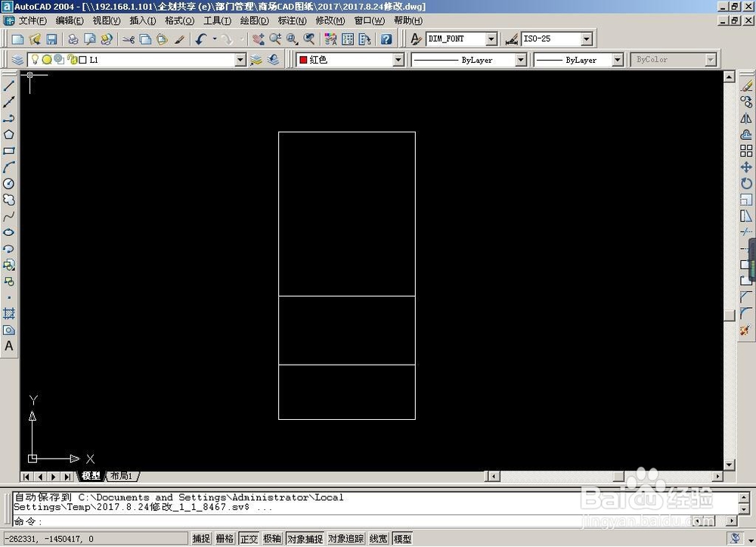This screenshot has height=547, width=756.
Task: Activate the Pan realtime tool
Action: (x=259, y=39)
